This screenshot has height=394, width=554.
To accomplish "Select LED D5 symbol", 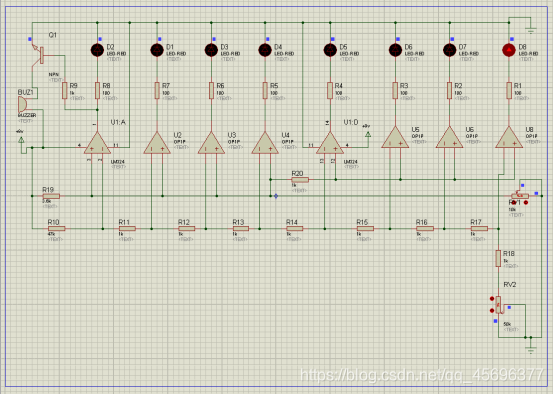I will (x=330, y=50).
